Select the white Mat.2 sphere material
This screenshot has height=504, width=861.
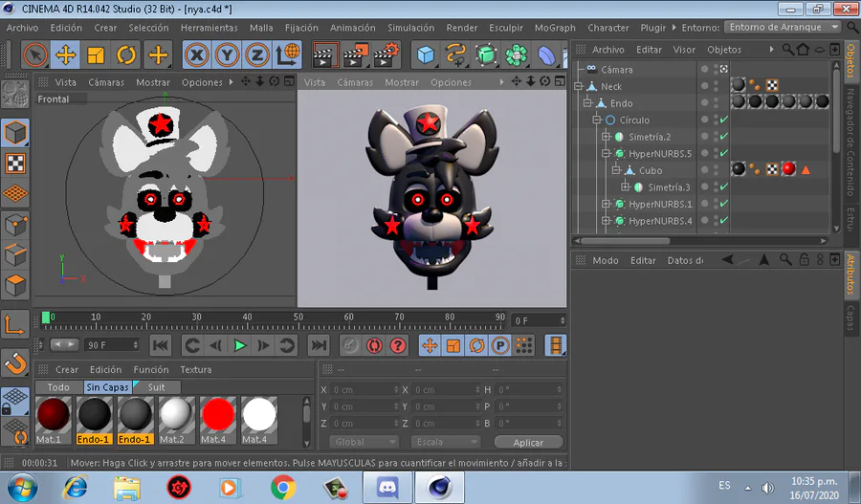(x=177, y=420)
